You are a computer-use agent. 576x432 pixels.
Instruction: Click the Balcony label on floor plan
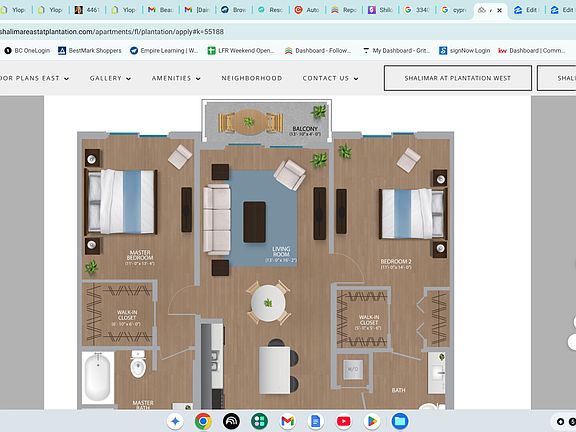[305, 131]
